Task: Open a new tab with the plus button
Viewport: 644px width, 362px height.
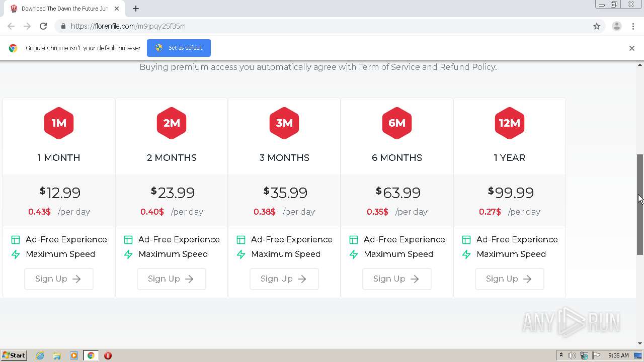Action: point(136,9)
